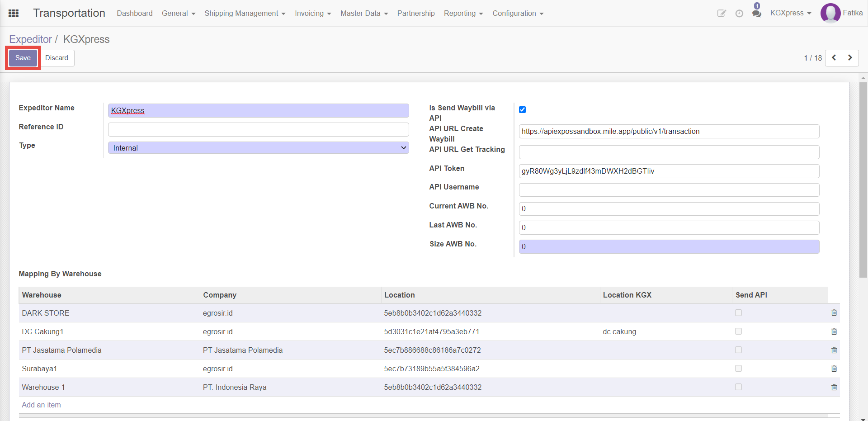Delete the Surabaya1 row trash icon
This screenshot has width=868, height=421.
pyautogui.click(x=834, y=369)
